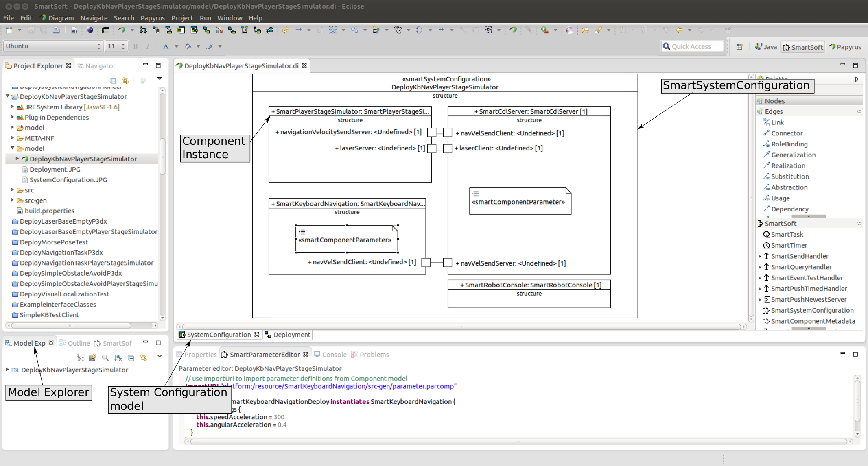Select the Usage edge tool
This screenshot has width=868, height=466.
pyautogui.click(x=776, y=198)
